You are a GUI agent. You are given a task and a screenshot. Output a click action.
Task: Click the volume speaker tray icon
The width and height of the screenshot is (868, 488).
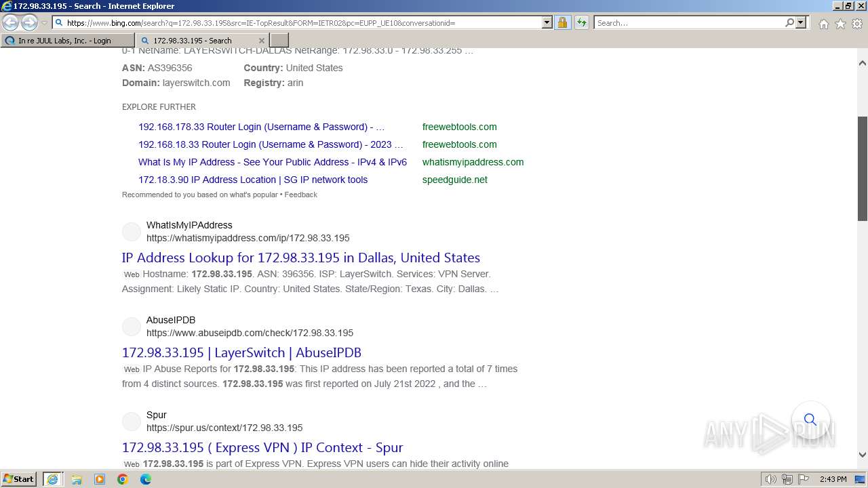pos(770,479)
